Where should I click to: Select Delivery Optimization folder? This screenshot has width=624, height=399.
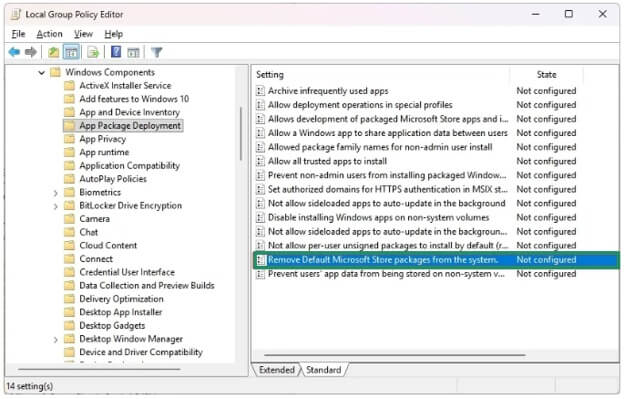[x=121, y=299]
